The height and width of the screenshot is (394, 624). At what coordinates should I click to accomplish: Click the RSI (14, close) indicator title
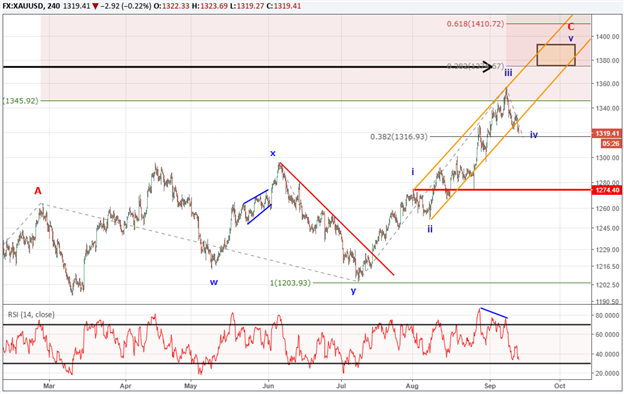pyautogui.click(x=31, y=315)
